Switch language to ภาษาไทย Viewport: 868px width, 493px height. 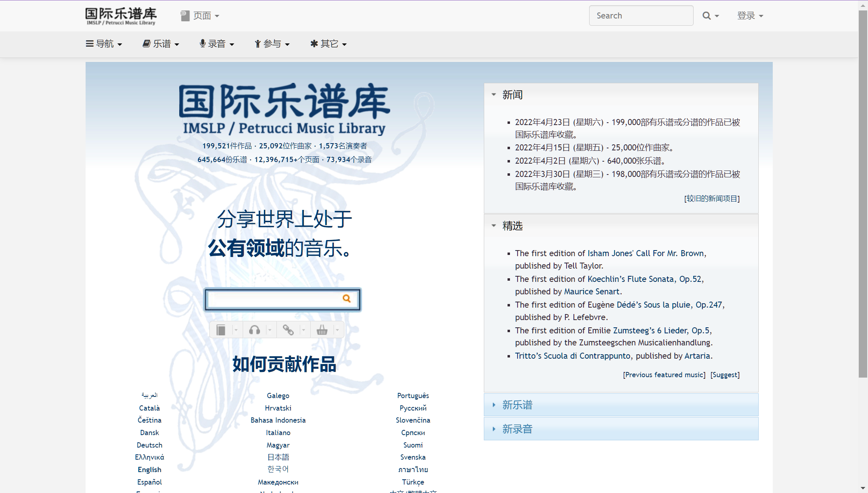coord(413,470)
